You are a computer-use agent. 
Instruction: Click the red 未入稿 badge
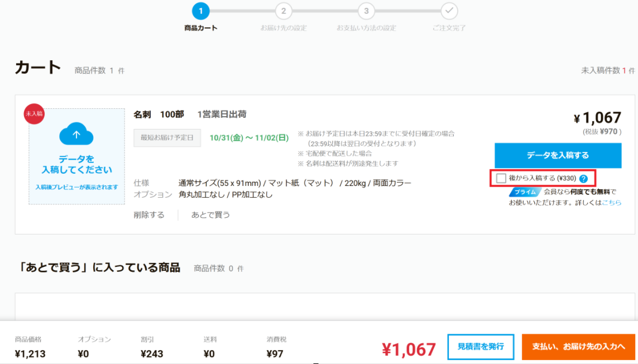point(33,113)
